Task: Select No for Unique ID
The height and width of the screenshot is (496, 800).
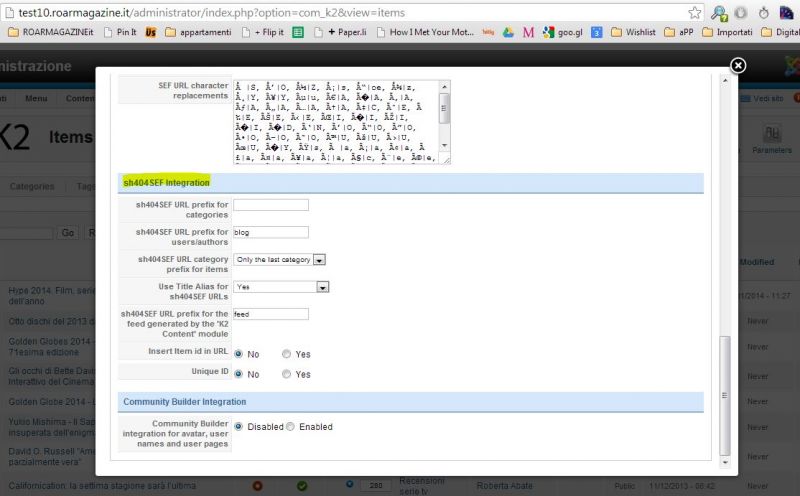Action: tap(238, 374)
